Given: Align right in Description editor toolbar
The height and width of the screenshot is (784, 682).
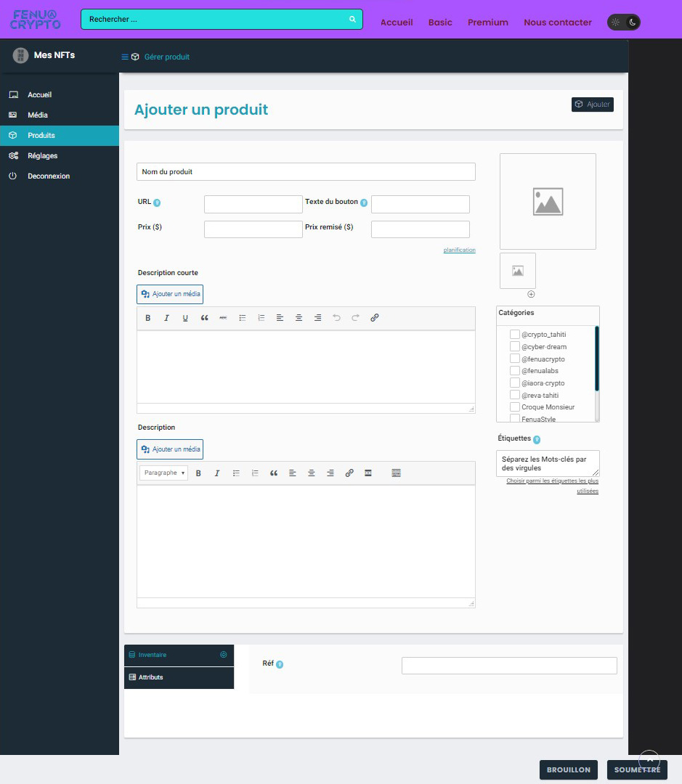Looking at the screenshot, I should [330, 473].
